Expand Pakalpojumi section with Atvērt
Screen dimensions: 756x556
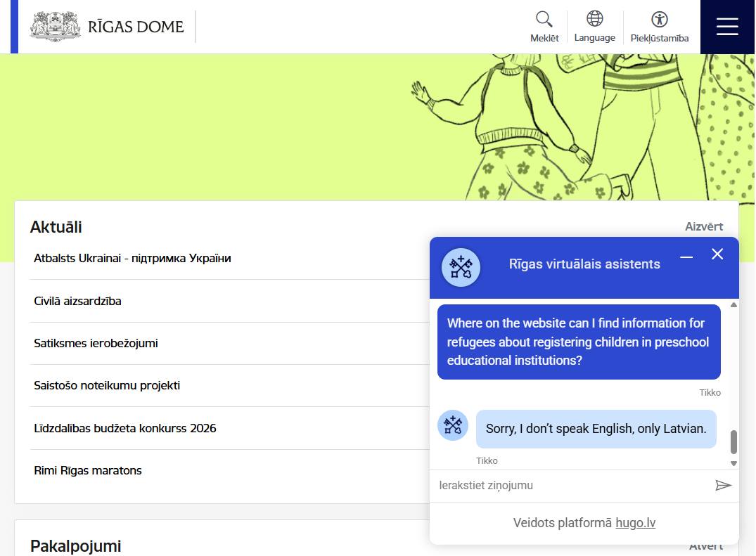705,546
